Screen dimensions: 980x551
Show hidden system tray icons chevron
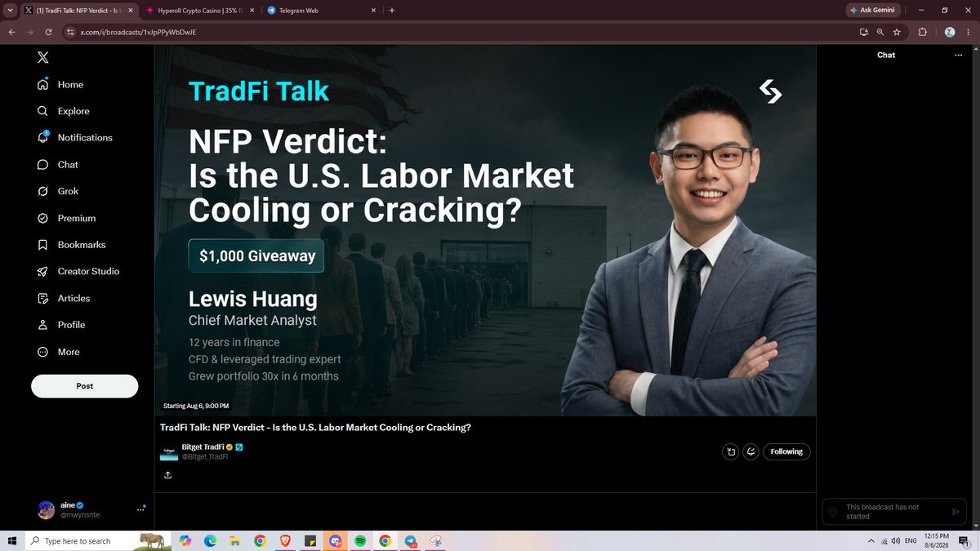coord(871,541)
